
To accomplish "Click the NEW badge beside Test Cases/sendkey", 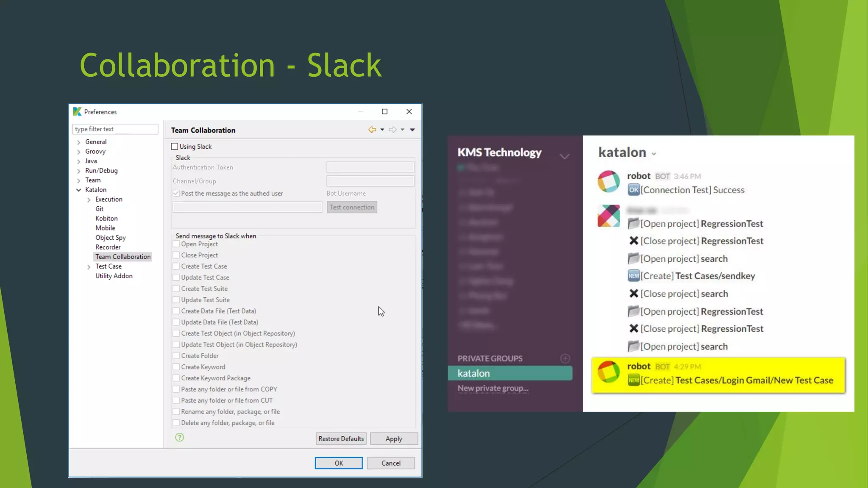I will click(633, 276).
